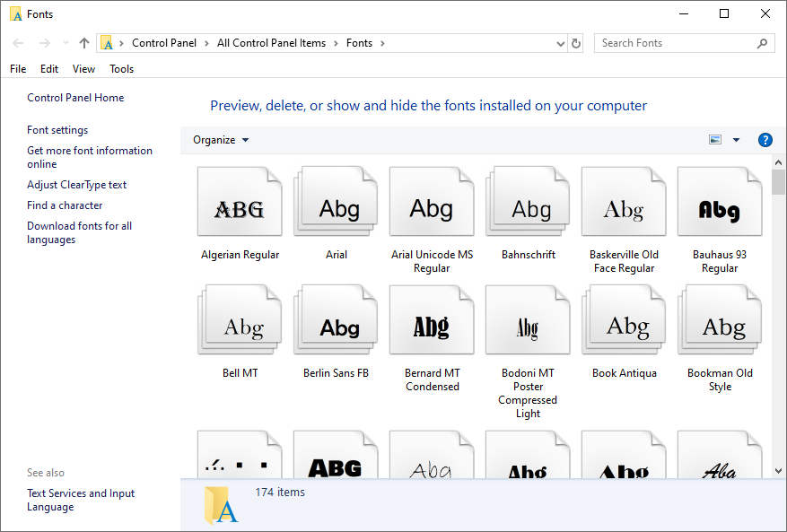Open the Organize dropdown
The image size is (787, 532).
[x=221, y=140]
